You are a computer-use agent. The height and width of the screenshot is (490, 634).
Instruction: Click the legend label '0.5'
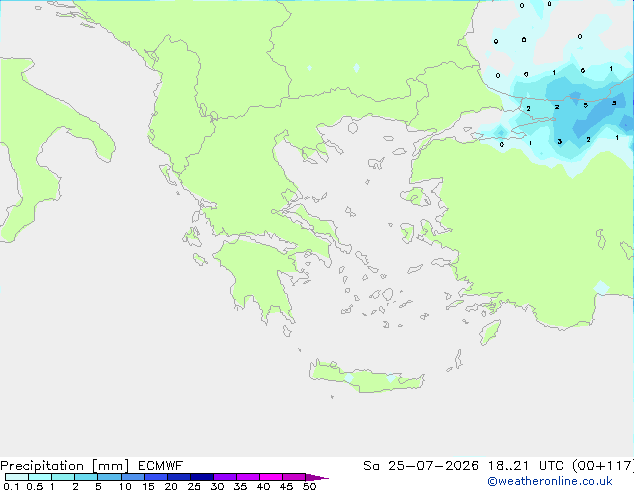34,486
